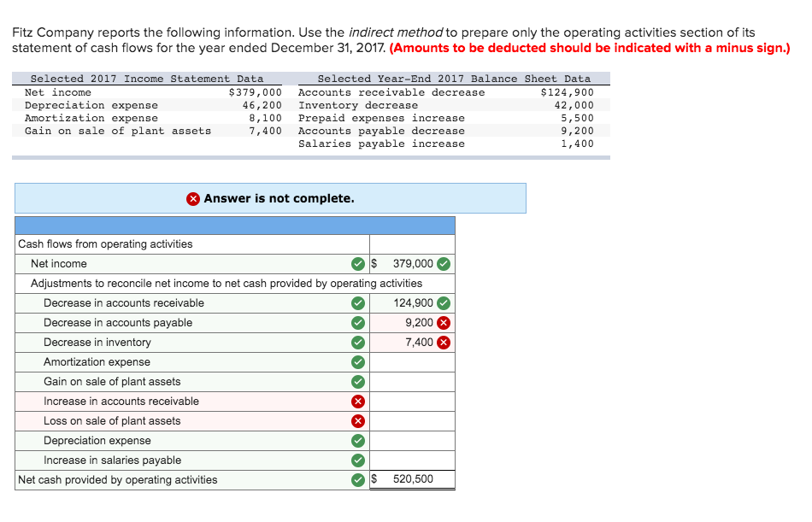Click the green checkmark beside Net income

coord(357,264)
